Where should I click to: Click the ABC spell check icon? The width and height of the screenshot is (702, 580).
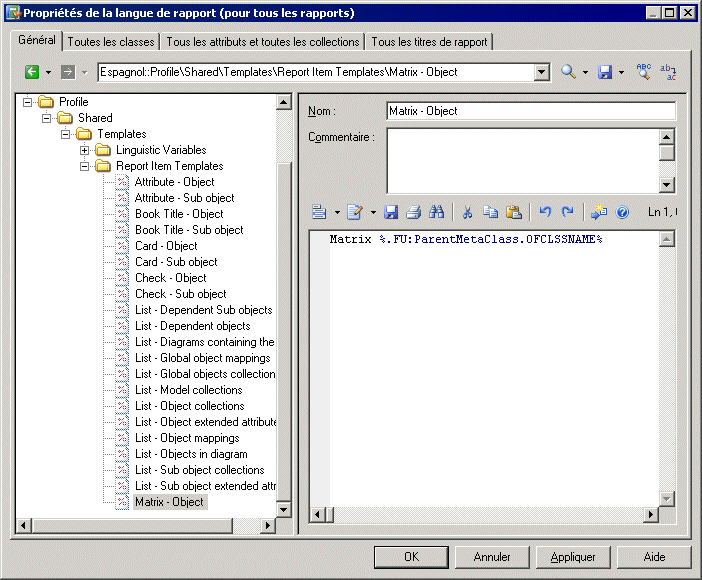click(x=644, y=71)
